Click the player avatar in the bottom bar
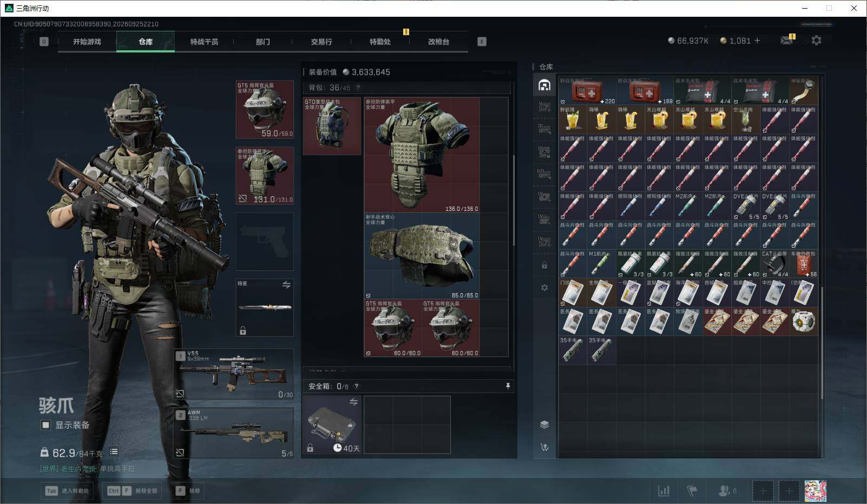 815,491
